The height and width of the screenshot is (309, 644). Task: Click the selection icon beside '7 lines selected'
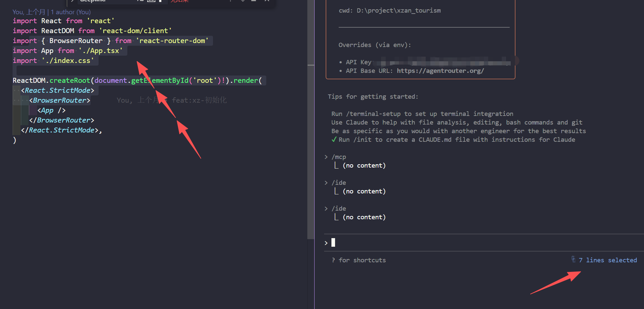point(573,259)
